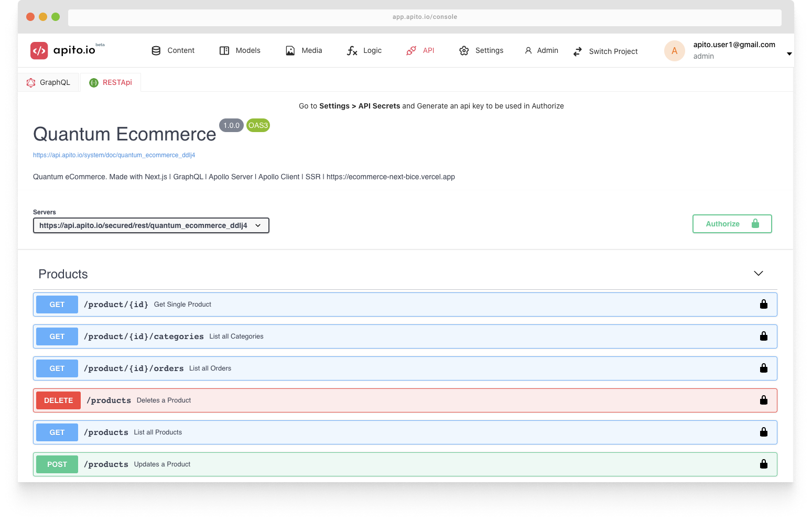Screen dimensions: 812x522
Task: Click lock on /product/{id}/categories row
Action: pyautogui.click(x=764, y=336)
